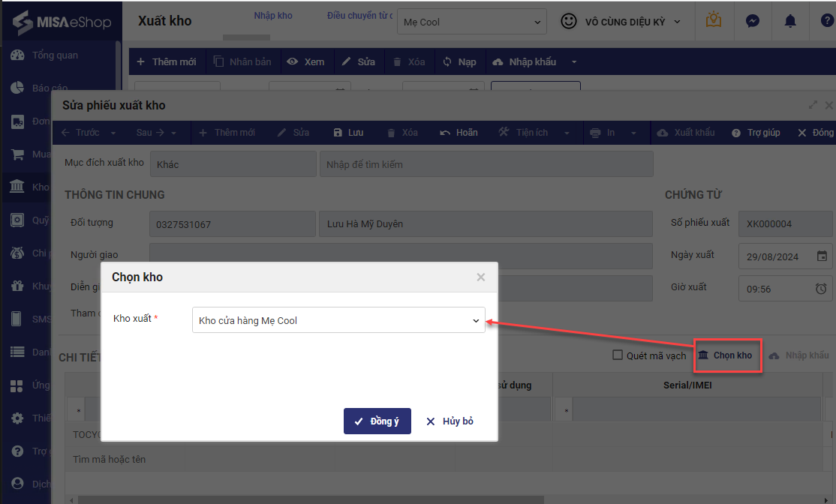Click Xuất khẩu export in dialog toolbar

pyautogui.click(x=686, y=133)
